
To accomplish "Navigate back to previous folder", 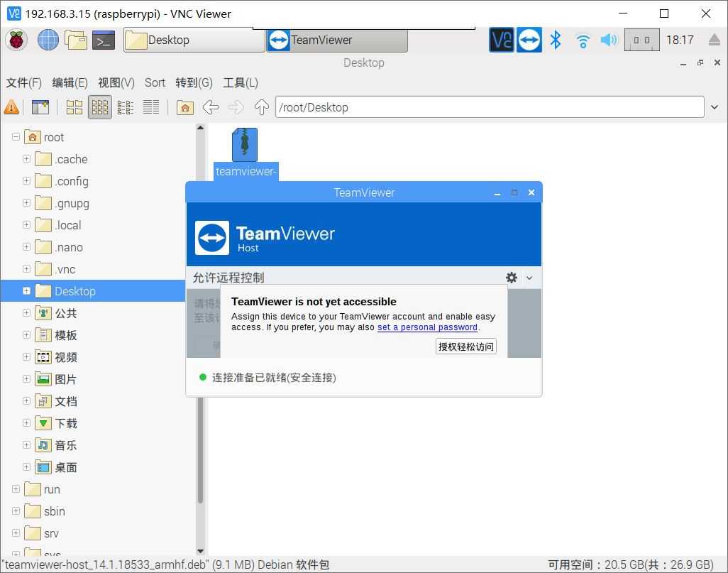I will click(210, 107).
